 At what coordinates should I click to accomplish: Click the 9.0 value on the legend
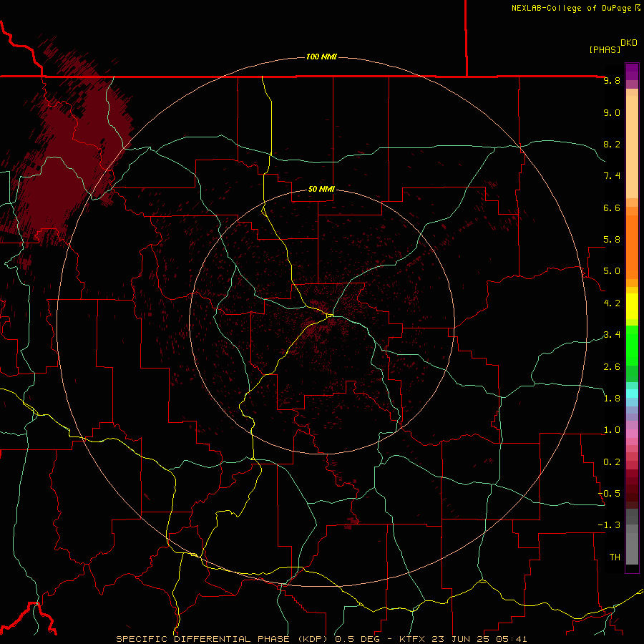point(612,113)
